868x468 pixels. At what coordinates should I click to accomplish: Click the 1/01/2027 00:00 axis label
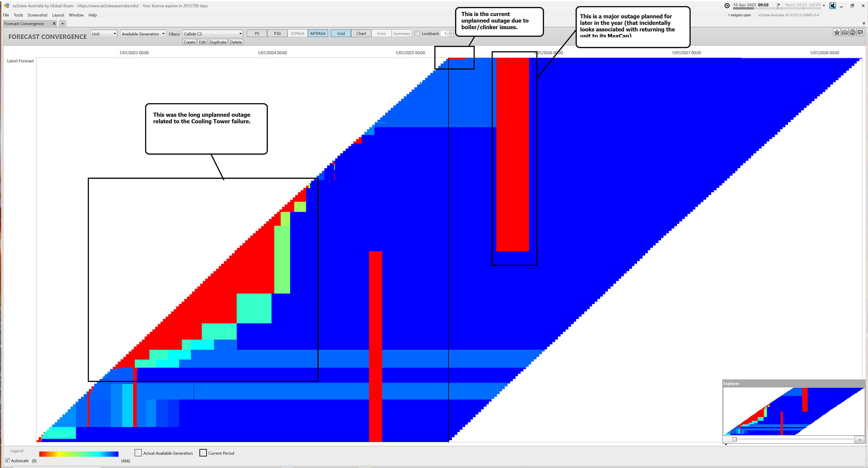686,53
